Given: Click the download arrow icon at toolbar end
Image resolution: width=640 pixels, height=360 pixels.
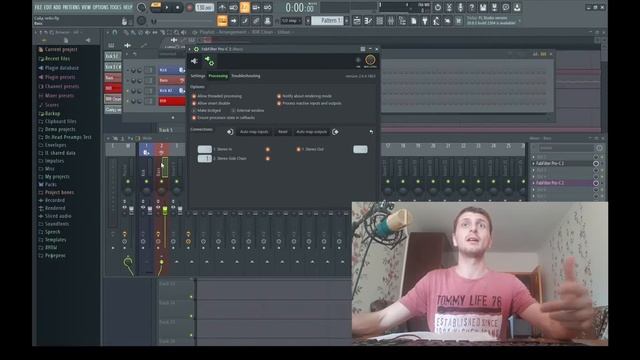Looking at the screenshot, I should 517,7.
